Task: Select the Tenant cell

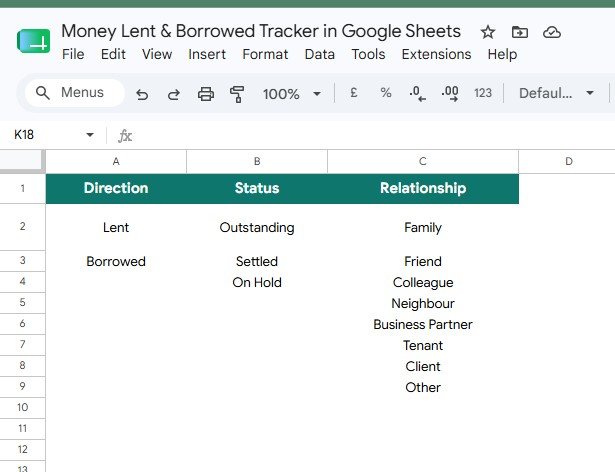Action: click(x=423, y=345)
